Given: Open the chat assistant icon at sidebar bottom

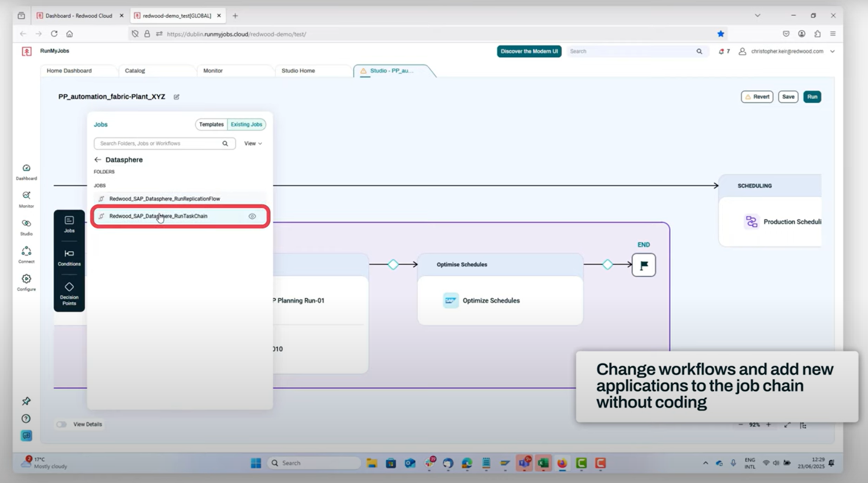Looking at the screenshot, I should [27, 436].
